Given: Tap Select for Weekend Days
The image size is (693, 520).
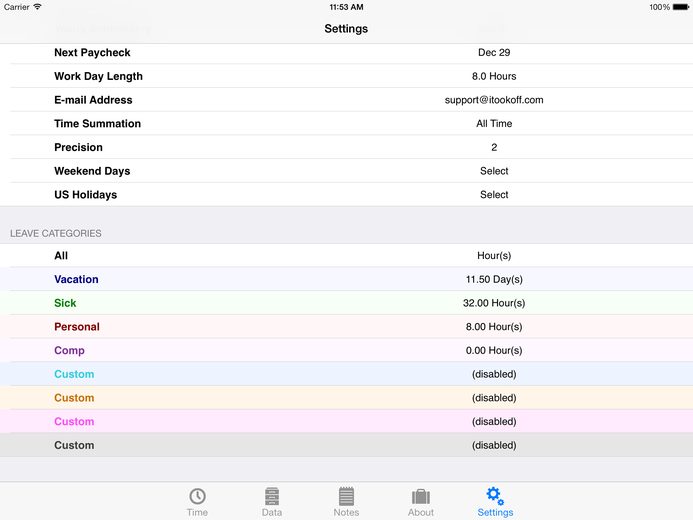Looking at the screenshot, I should pos(494,171).
